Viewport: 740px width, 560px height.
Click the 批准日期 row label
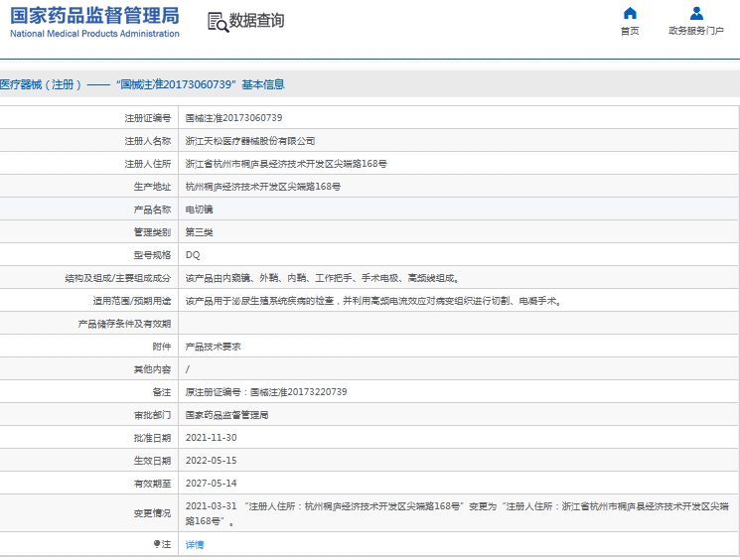[152, 438]
